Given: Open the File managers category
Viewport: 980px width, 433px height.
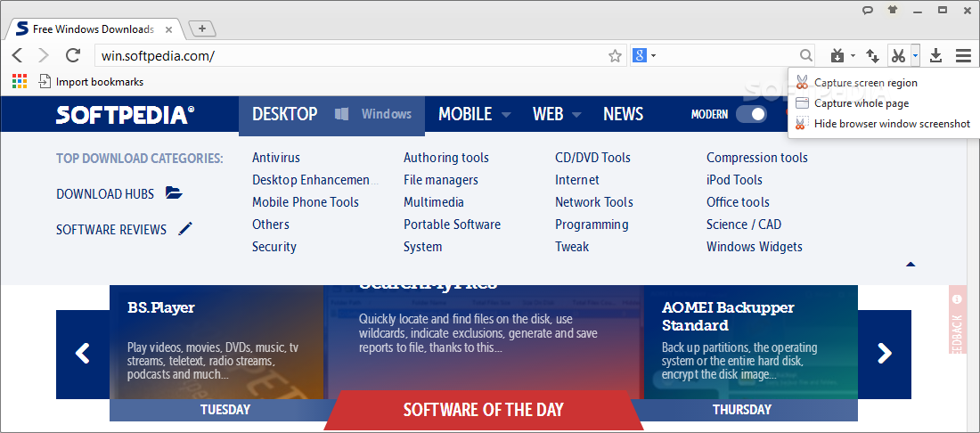Looking at the screenshot, I should (x=441, y=180).
